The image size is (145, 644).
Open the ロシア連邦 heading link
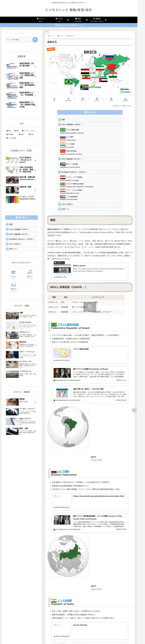(63, 471)
